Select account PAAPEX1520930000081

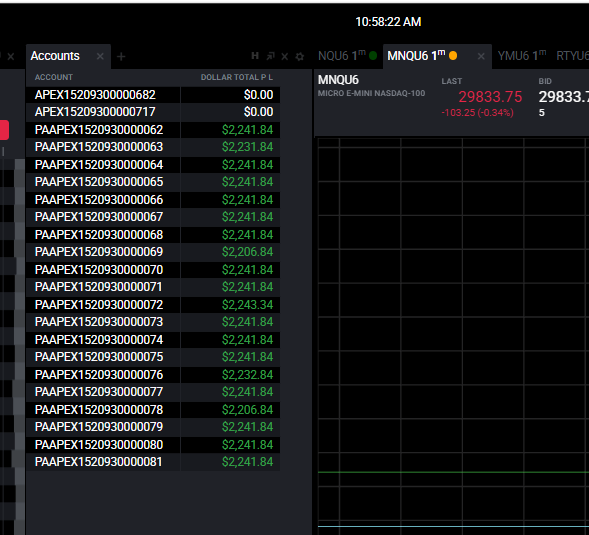[x=98, y=461]
